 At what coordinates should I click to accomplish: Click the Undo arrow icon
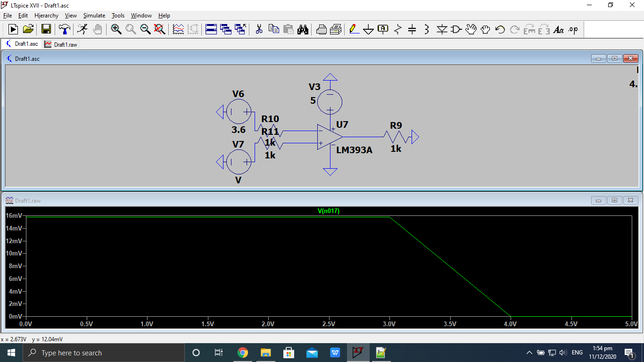coord(500,29)
